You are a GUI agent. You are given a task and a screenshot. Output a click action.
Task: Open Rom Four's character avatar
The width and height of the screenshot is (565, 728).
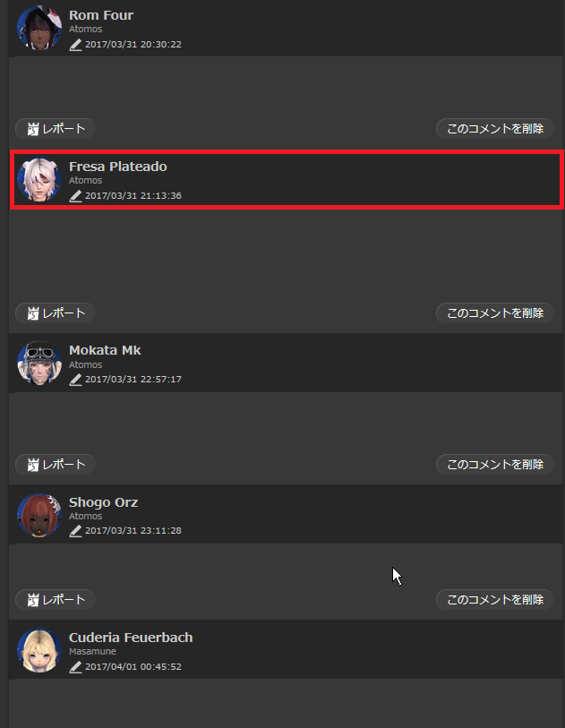click(x=39, y=28)
